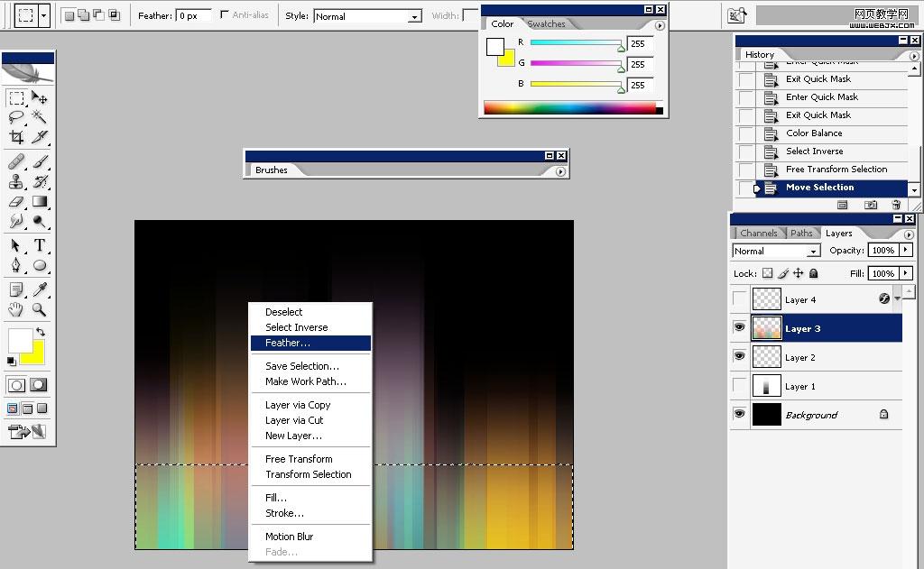Click the History panel trash icon
Image resolution: width=924 pixels, height=569 pixels.
(x=896, y=205)
